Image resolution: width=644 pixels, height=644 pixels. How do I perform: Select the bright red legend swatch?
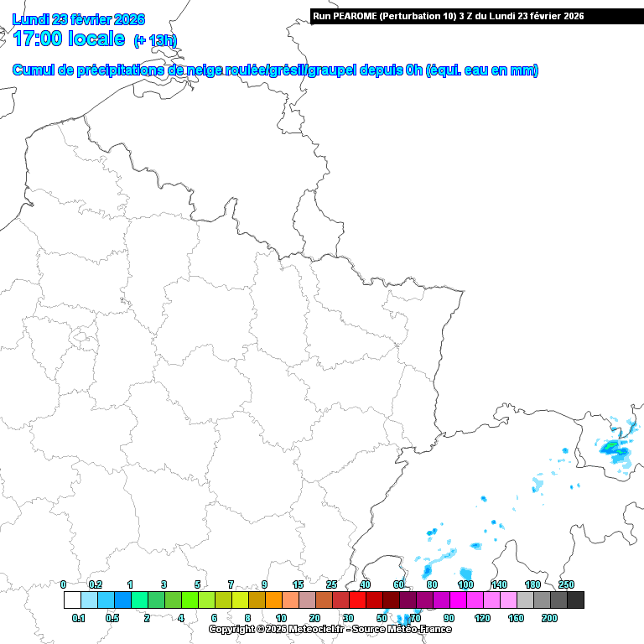tap(357, 600)
